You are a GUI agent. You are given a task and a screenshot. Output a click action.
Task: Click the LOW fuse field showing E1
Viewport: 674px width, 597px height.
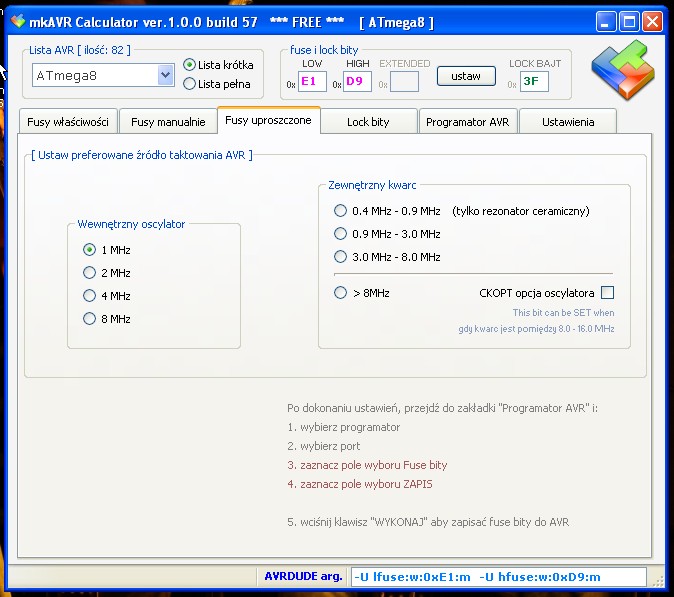click(x=312, y=81)
